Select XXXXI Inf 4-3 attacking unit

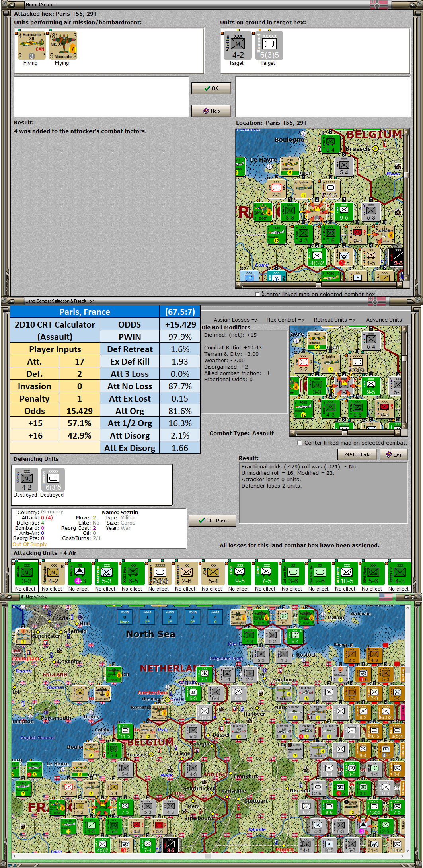click(400, 573)
